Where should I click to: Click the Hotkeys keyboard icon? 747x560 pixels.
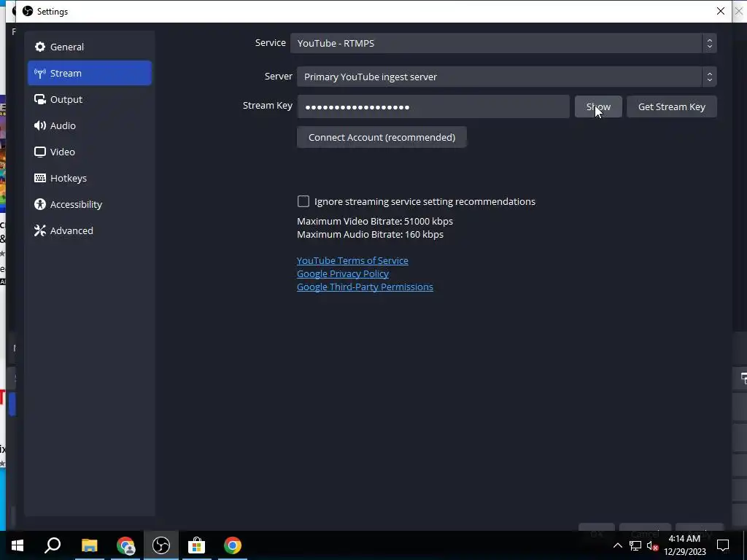[x=40, y=178]
